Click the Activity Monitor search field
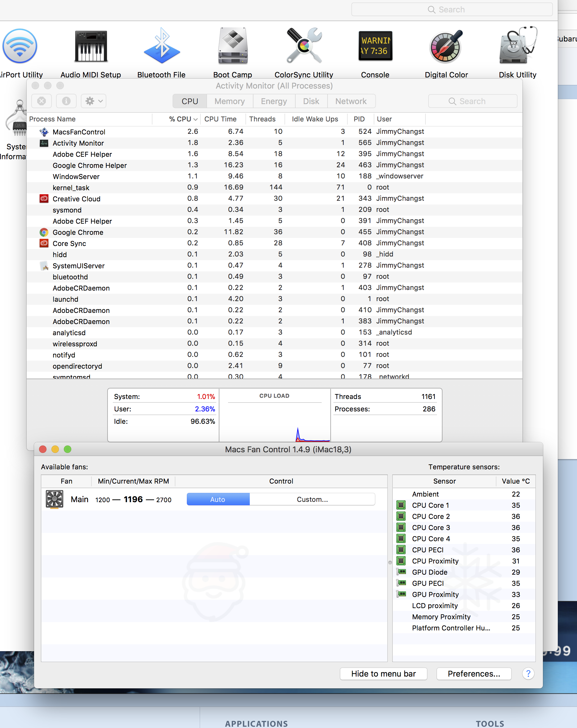This screenshot has width=577, height=728. (473, 101)
